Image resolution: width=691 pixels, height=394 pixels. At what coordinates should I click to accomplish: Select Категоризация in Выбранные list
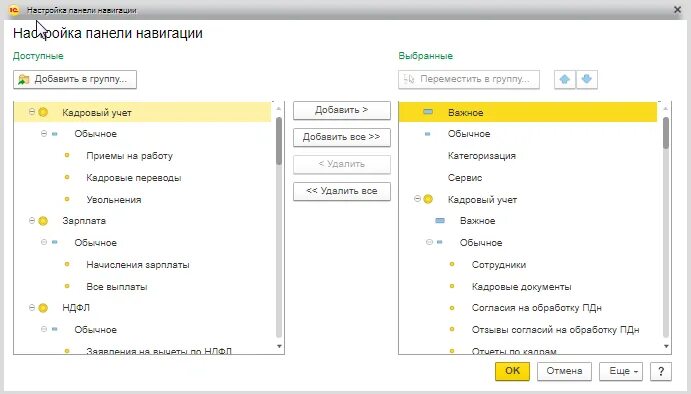click(482, 156)
